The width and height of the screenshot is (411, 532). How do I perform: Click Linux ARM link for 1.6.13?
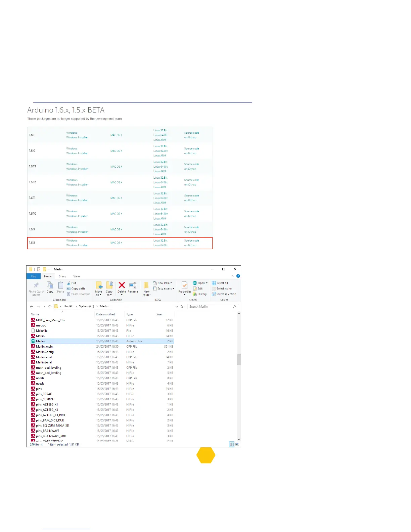pos(160,171)
